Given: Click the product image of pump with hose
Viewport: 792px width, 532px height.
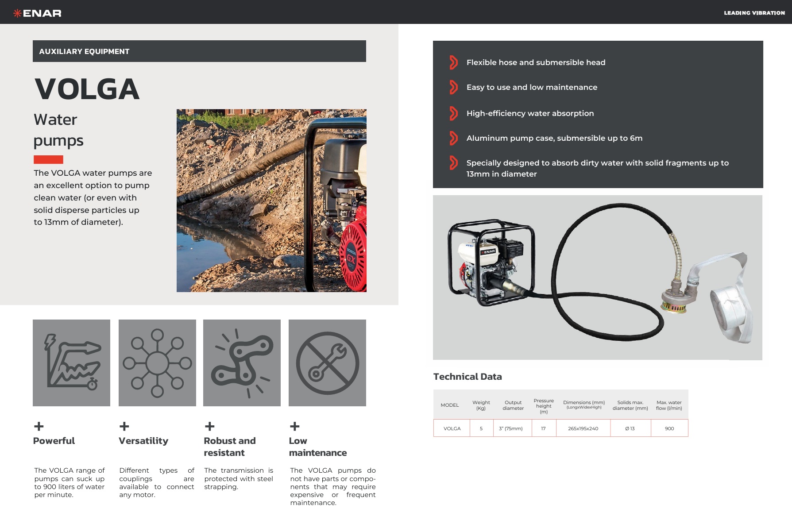Looking at the screenshot, I should [x=597, y=278].
